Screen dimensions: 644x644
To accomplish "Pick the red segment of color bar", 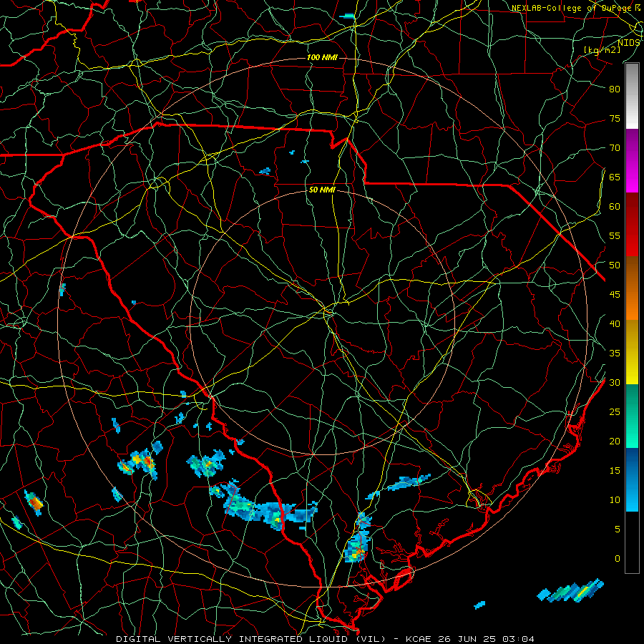I will [x=632, y=225].
